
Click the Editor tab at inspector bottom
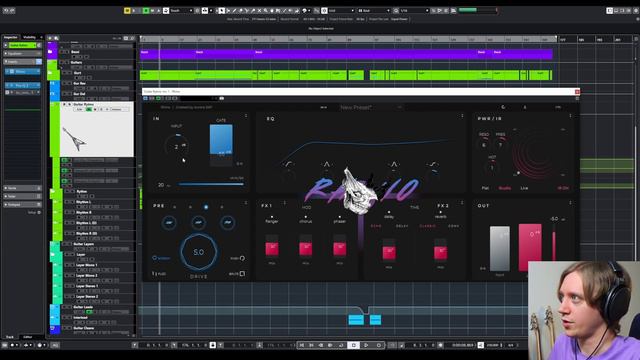coord(28,337)
